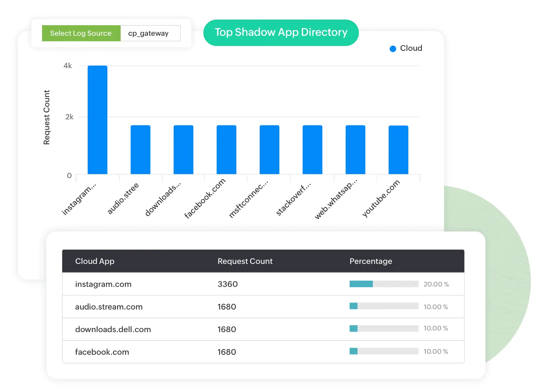
Task: Click percentage bar for audio.stream.com
Action: (384, 306)
